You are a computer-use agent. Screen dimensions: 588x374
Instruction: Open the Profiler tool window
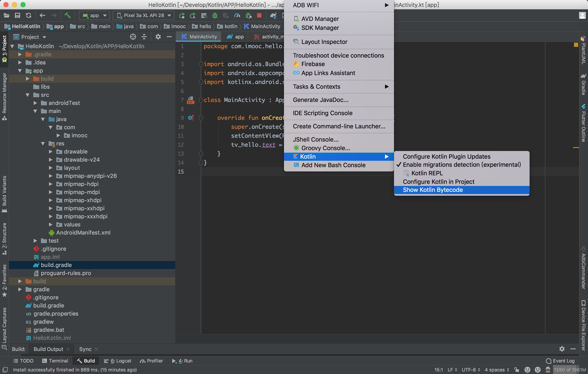tap(151, 361)
